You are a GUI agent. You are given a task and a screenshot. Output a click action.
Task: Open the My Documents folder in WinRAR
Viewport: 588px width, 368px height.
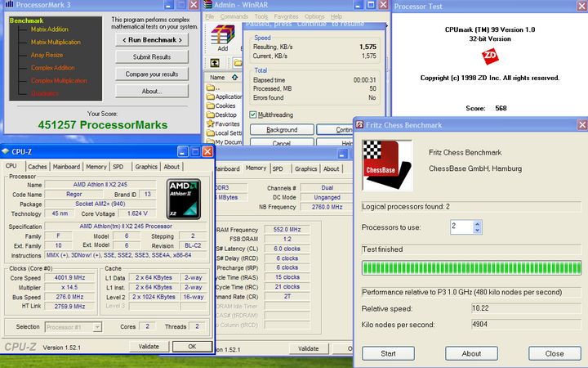pyautogui.click(x=225, y=142)
